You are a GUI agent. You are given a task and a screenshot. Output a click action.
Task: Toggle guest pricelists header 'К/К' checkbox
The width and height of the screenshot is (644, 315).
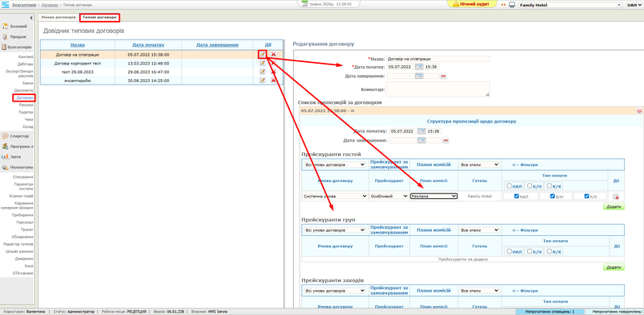(x=549, y=186)
